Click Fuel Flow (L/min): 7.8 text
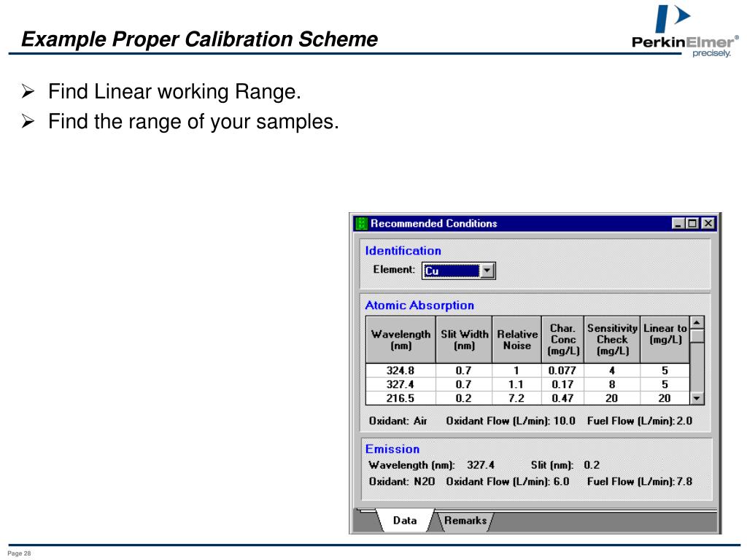 pos(640,481)
